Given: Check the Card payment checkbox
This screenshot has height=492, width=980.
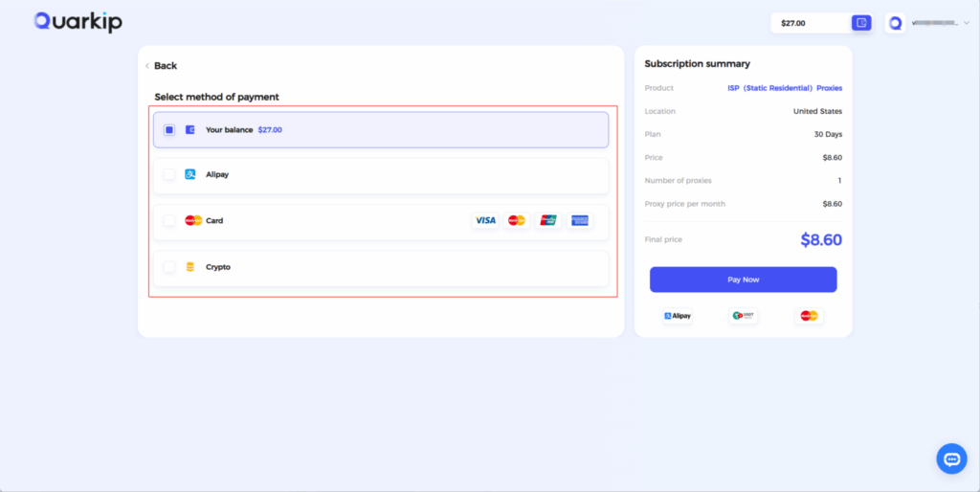Looking at the screenshot, I should click(x=169, y=221).
